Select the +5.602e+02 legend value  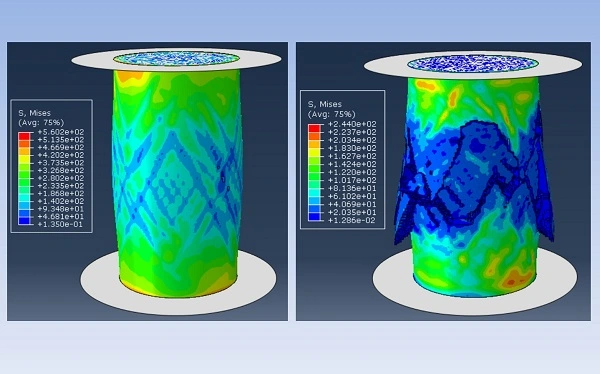[x=60, y=132]
